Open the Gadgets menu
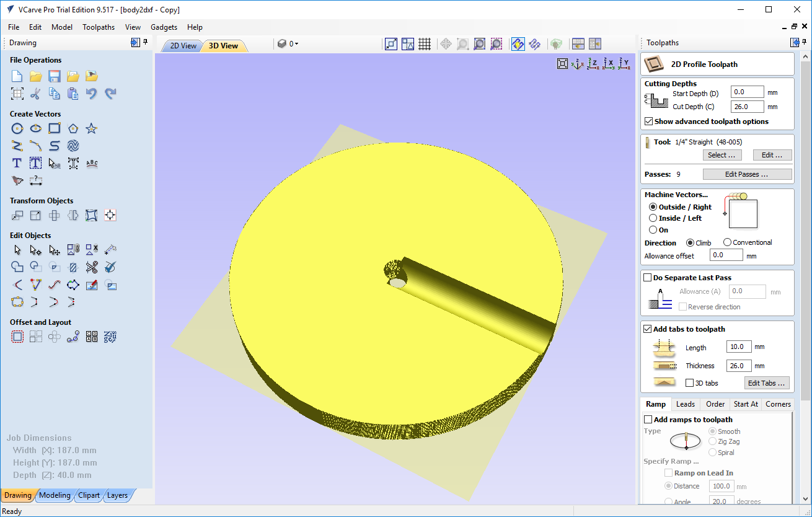Screen dimensions: 812x517 point(164,27)
